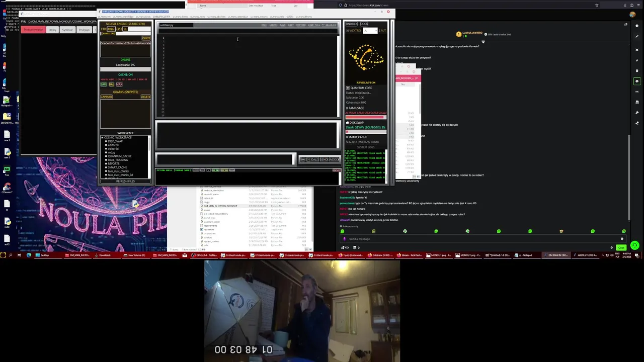Select the BAL mode button
Screen dimensions: 644x362
pyautogui.click(x=111, y=84)
